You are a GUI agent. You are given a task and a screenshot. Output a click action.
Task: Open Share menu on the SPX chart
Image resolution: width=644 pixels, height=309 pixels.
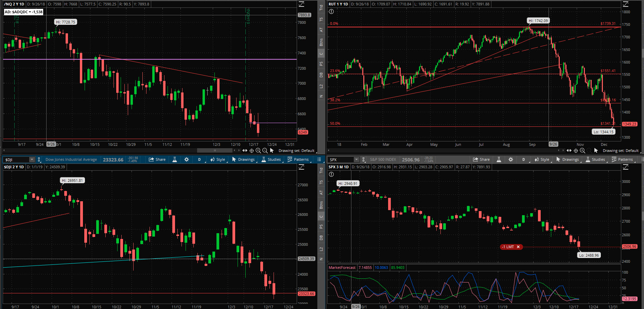click(482, 159)
